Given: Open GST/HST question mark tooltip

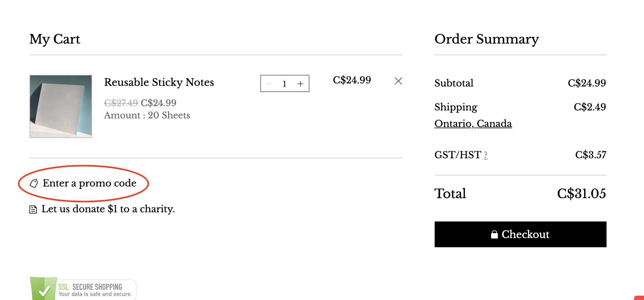Looking at the screenshot, I should click(x=486, y=155).
